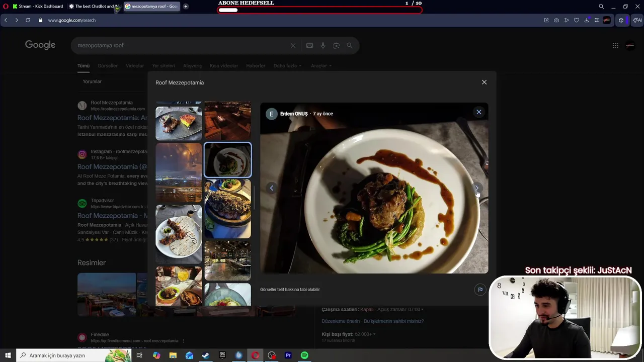The width and height of the screenshot is (644, 362).
Task: Open the Kısa videolar tab
Action: 224,66
